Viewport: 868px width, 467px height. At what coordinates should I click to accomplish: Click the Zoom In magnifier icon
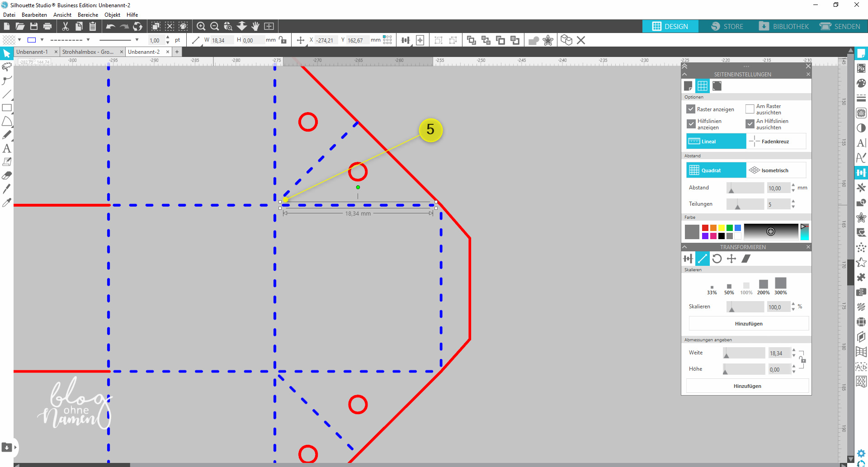point(201,27)
